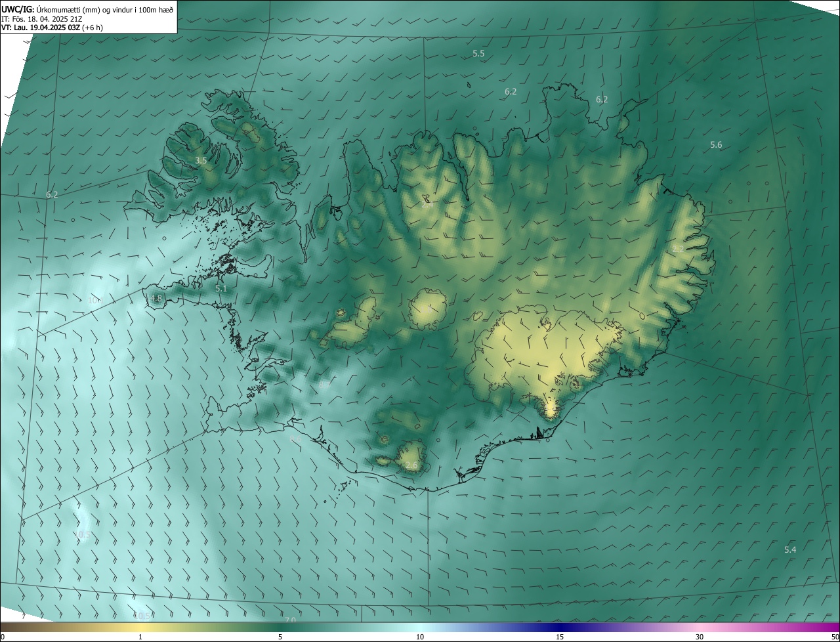Click the colour scale tick labelled 30
This screenshot has height=642, width=840.
tap(700, 637)
